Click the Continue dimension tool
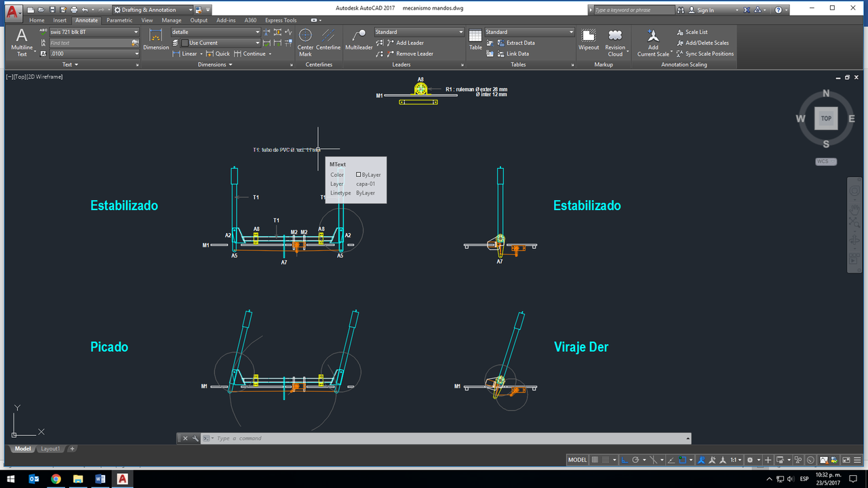This screenshot has height=488, width=868. [250, 54]
